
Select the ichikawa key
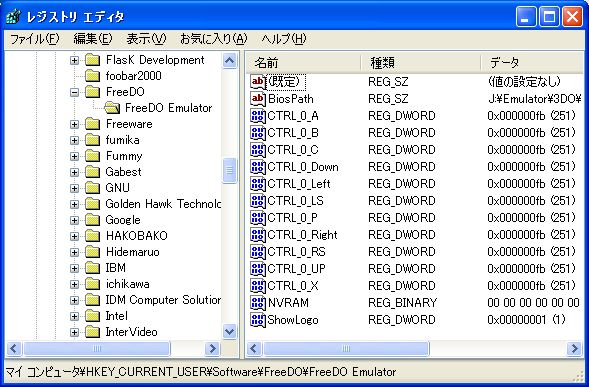127,284
